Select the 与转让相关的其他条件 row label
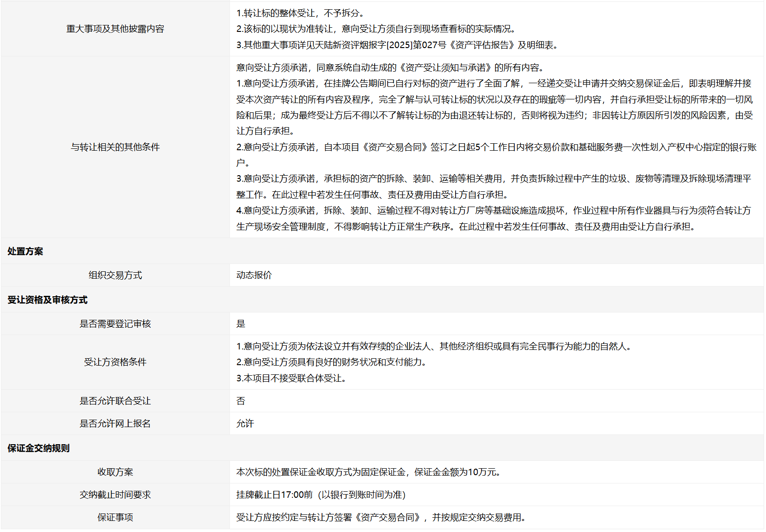766x532 pixels. click(x=115, y=147)
